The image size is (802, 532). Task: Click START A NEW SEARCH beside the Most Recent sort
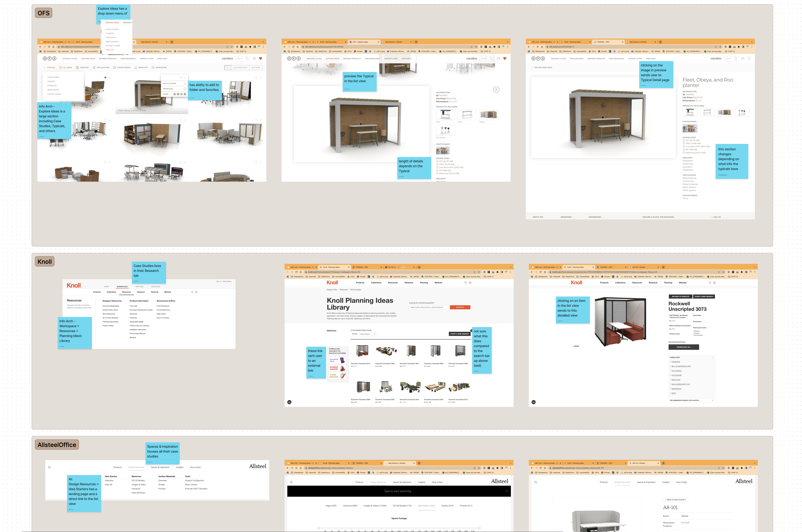point(460,334)
